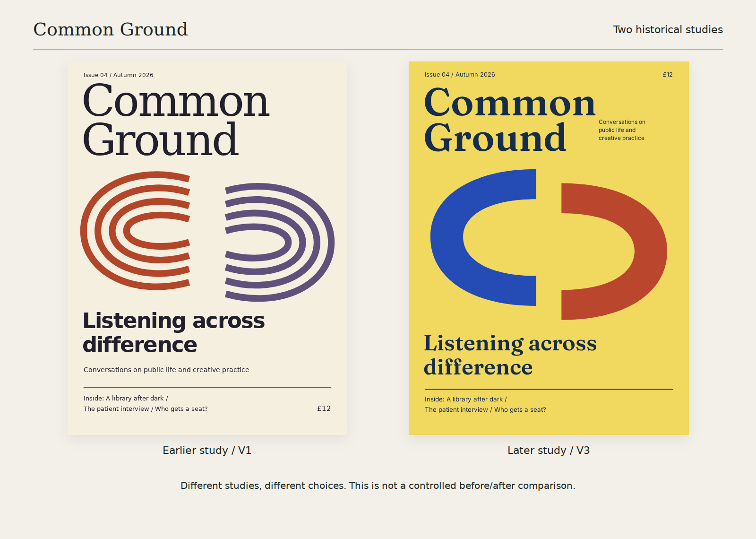Click the V1 'Inside: A library after dark' line
The width and height of the screenshot is (756, 539).
tap(126, 399)
